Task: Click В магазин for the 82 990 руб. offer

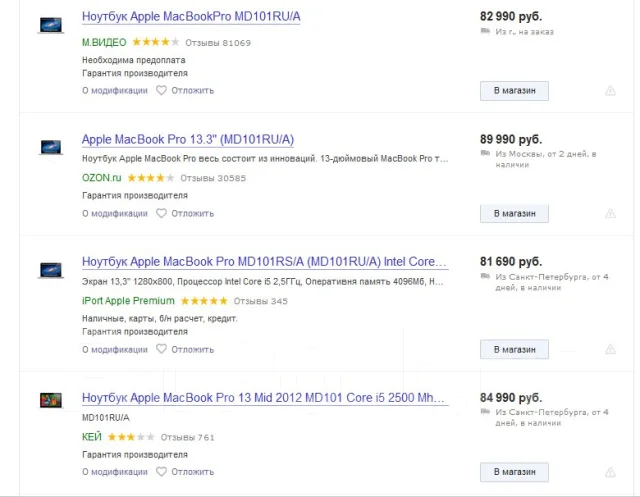Action: (x=514, y=91)
